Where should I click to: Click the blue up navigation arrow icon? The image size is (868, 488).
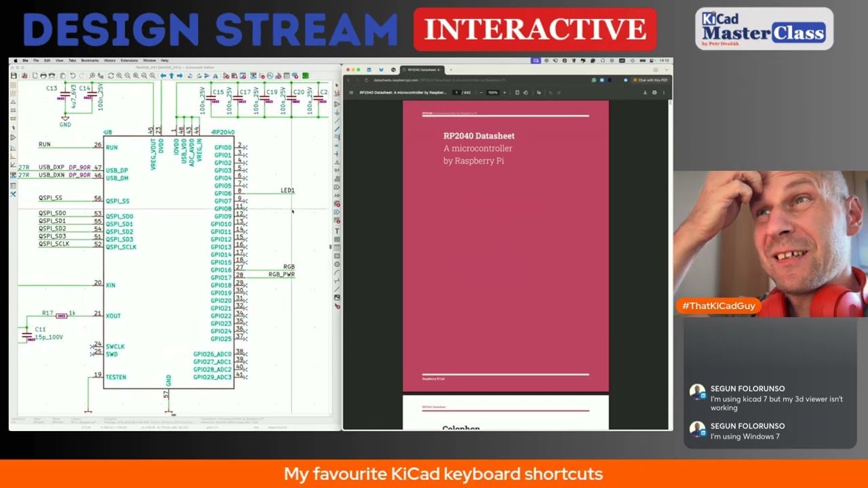tap(172, 76)
